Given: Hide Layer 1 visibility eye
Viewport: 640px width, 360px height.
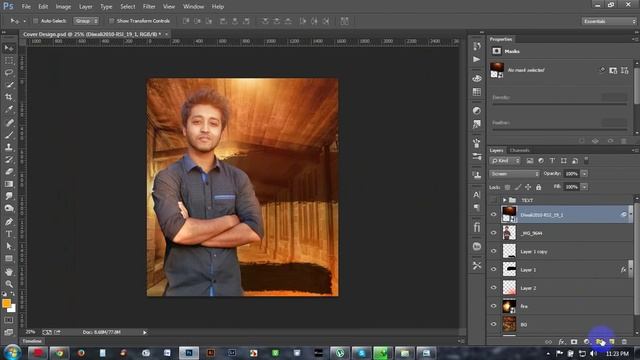Looking at the screenshot, I should click(x=493, y=269).
